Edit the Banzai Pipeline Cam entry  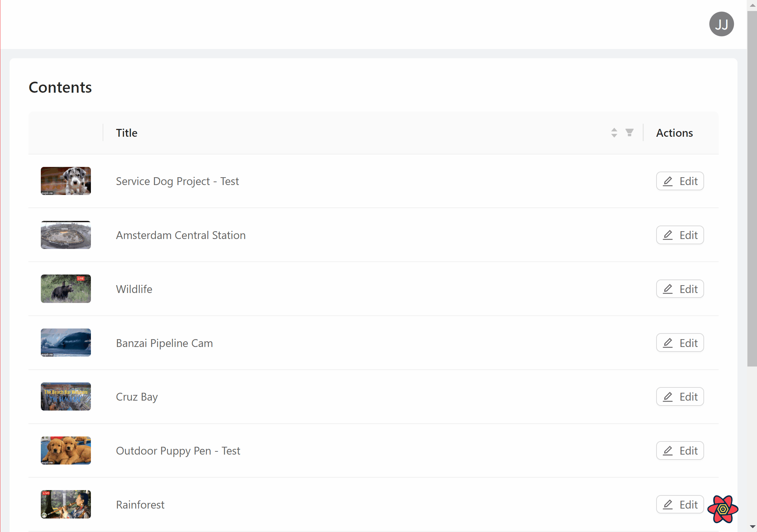[680, 343]
